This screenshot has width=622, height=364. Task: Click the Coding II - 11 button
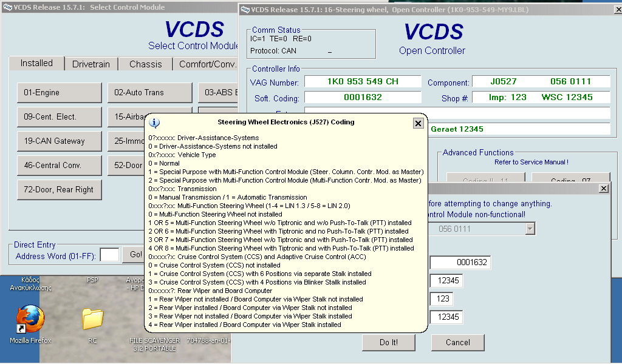(485, 177)
